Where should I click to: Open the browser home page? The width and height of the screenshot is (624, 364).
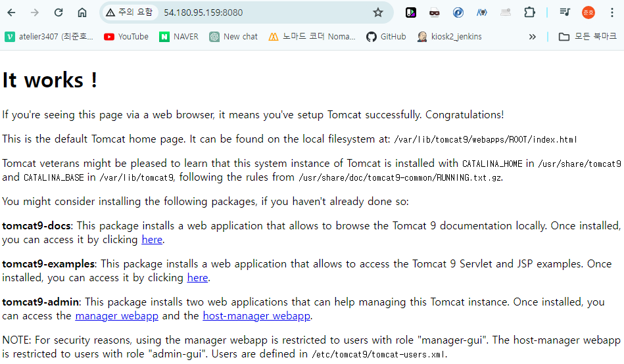(x=82, y=12)
